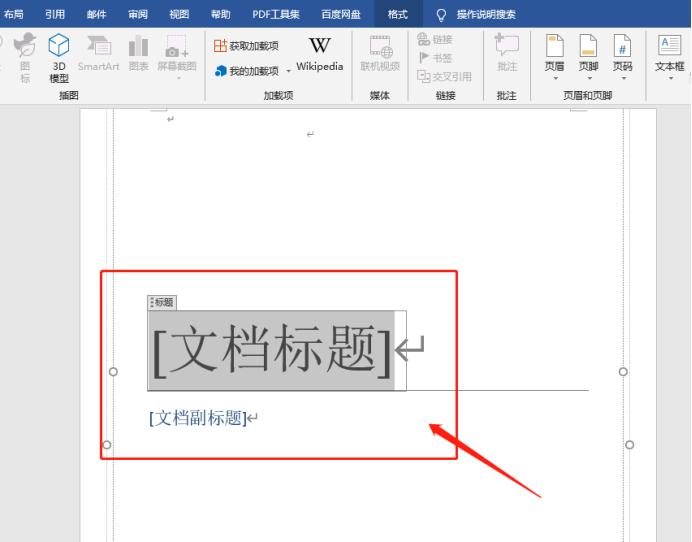
Task: Switch to the Help (帮助) tab
Action: 221,15
